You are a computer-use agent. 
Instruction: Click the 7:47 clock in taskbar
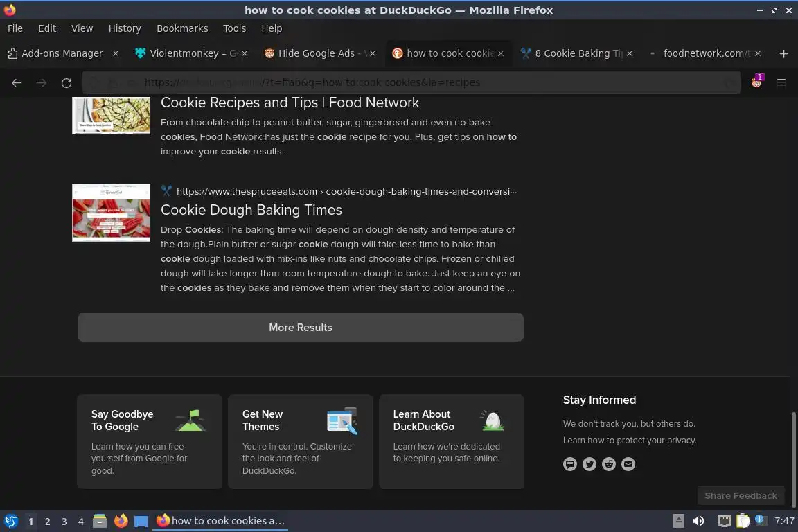tap(784, 521)
